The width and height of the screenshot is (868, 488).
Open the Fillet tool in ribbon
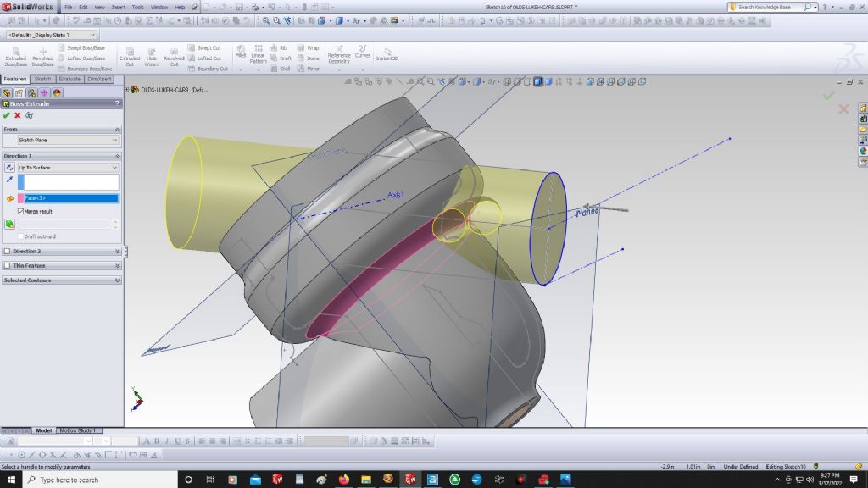(x=241, y=53)
